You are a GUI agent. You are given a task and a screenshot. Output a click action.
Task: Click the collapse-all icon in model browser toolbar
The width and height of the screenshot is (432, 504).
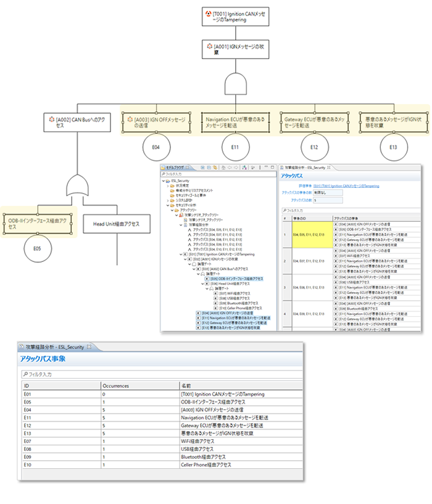[x=208, y=167]
